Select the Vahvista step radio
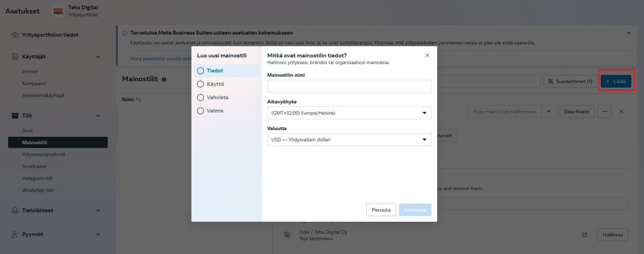The image size is (644, 254). pyautogui.click(x=201, y=97)
